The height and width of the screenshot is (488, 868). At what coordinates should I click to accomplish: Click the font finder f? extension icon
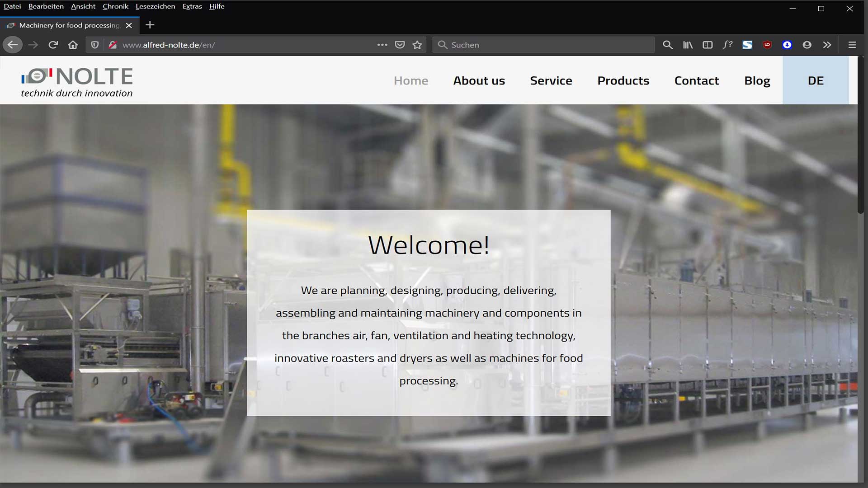tap(727, 45)
